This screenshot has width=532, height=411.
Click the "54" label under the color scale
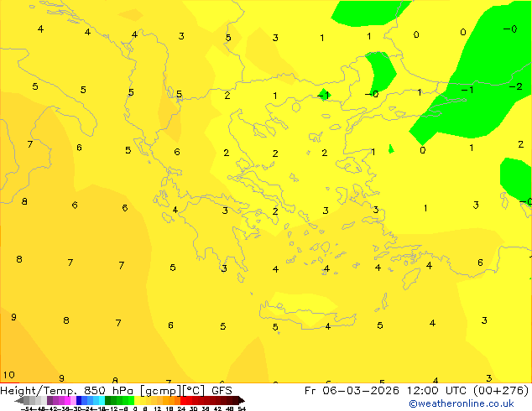(x=242, y=409)
